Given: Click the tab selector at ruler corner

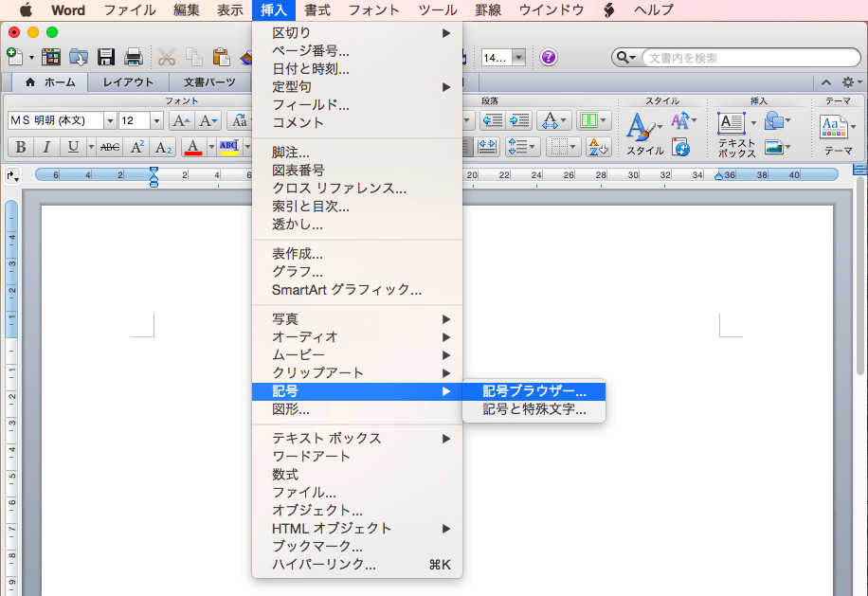Looking at the screenshot, I should tap(12, 176).
